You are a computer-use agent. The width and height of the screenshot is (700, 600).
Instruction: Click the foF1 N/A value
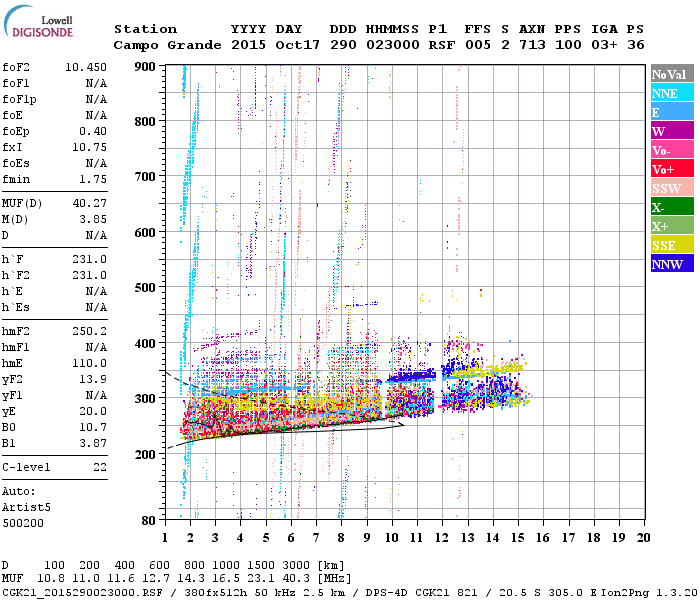pos(96,83)
